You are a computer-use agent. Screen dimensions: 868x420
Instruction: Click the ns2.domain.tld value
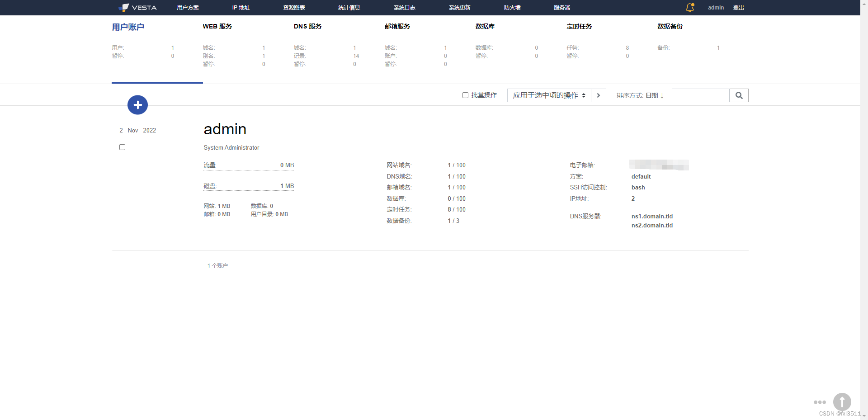[652, 225]
